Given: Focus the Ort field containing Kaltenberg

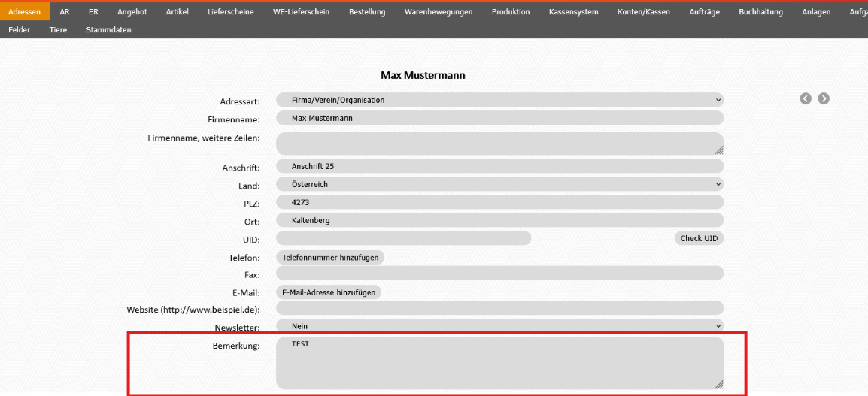Looking at the screenshot, I should tap(500, 220).
